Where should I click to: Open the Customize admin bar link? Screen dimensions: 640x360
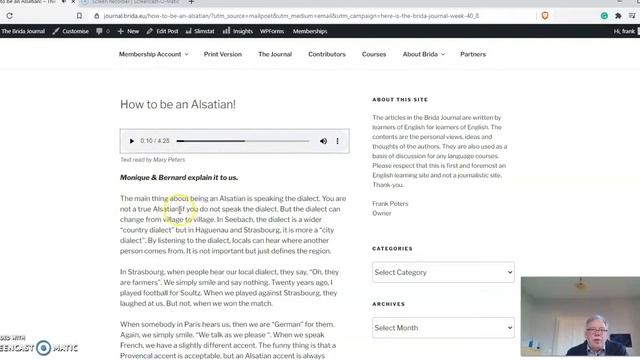tap(71, 31)
